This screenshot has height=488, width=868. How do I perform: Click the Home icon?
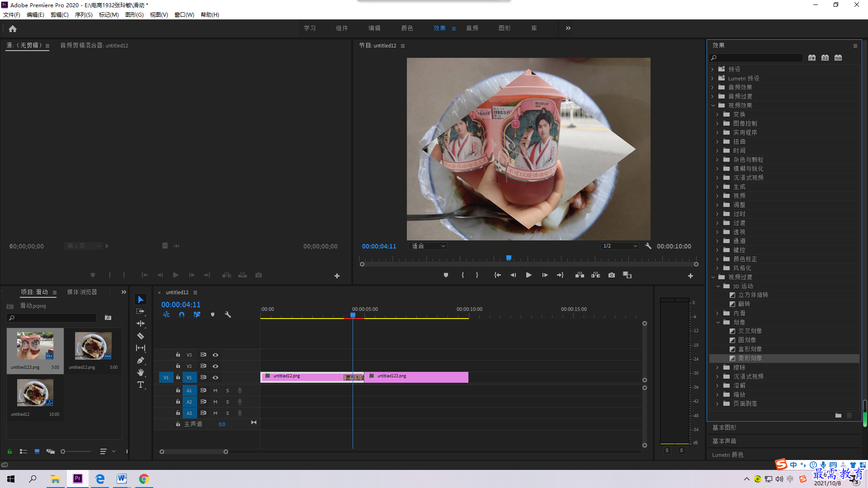13,28
